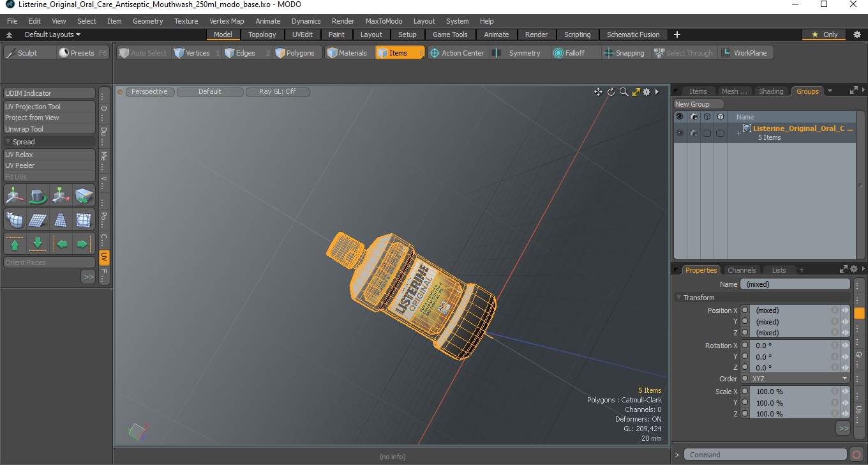Click the Command input field
Screen dimensions: 868x465
[767, 455]
